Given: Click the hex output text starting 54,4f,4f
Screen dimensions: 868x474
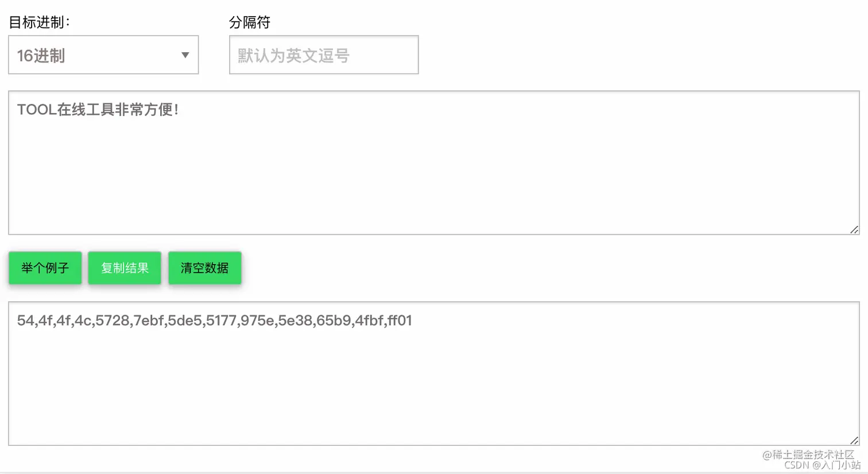Looking at the screenshot, I should pyautogui.click(x=215, y=320).
